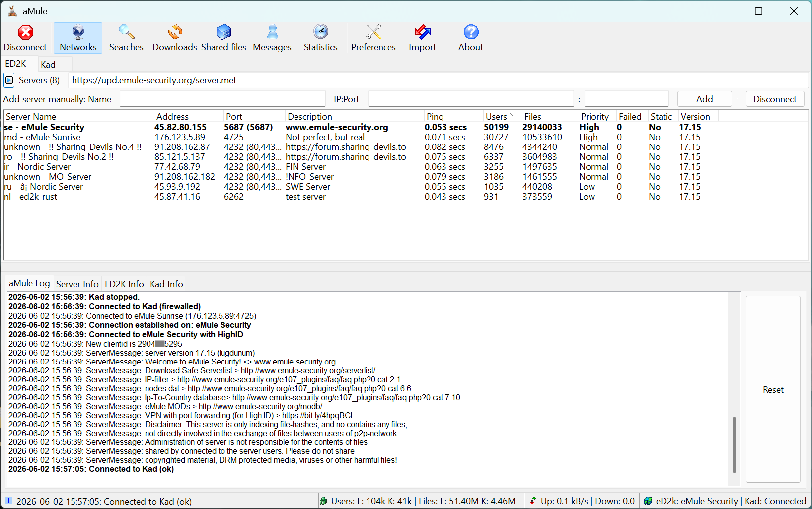Click address 45.82.80.155 cell

pyautogui.click(x=180, y=127)
